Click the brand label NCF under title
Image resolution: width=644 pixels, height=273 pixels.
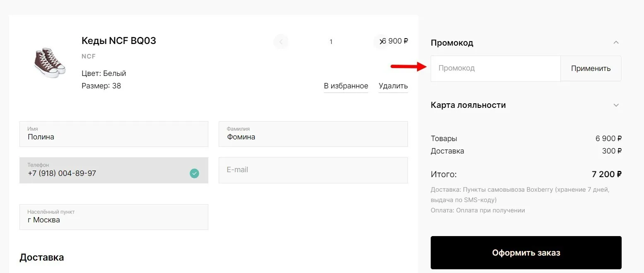89,56
